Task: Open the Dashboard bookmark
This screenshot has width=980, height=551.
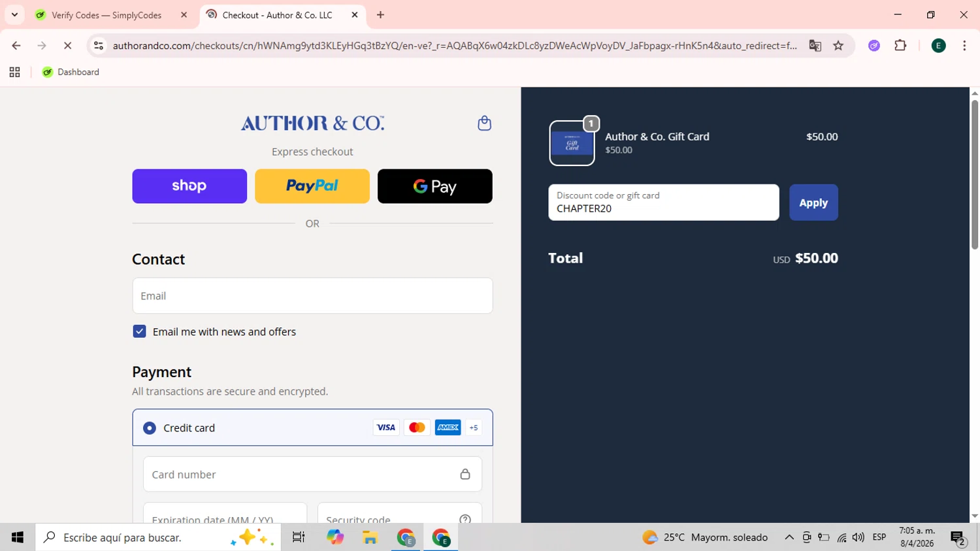Action: click(x=71, y=72)
